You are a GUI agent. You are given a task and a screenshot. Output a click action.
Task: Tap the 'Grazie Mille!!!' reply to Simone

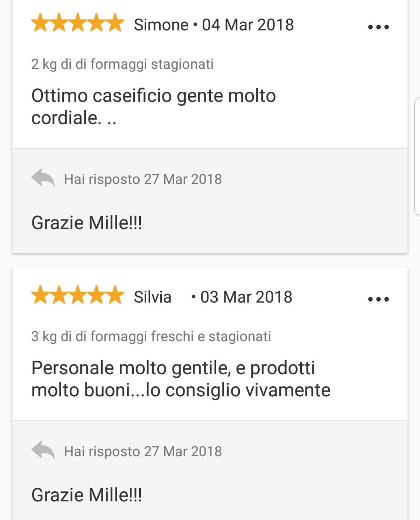tap(87, 223)
